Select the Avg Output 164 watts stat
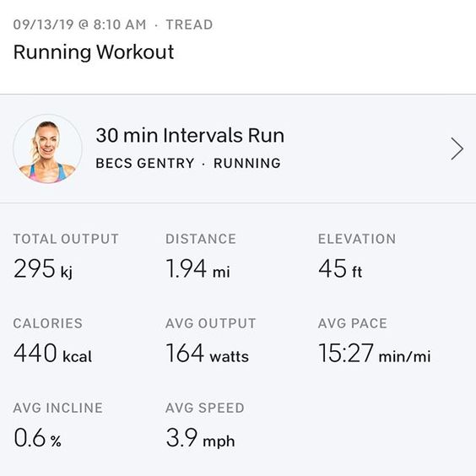Image resolution: width=476 pixels, height=476 pixels. tap(211, 340)
